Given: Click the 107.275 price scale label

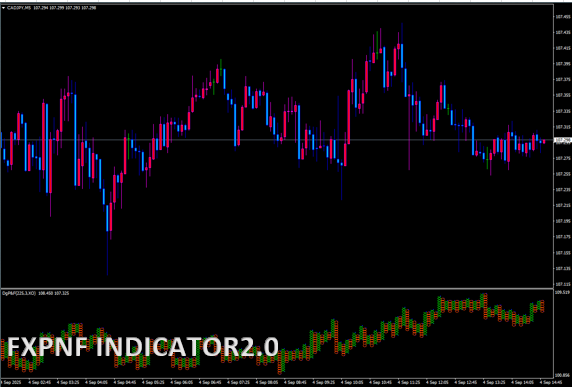Looking at the screenshot, I should tap(562, 158).
